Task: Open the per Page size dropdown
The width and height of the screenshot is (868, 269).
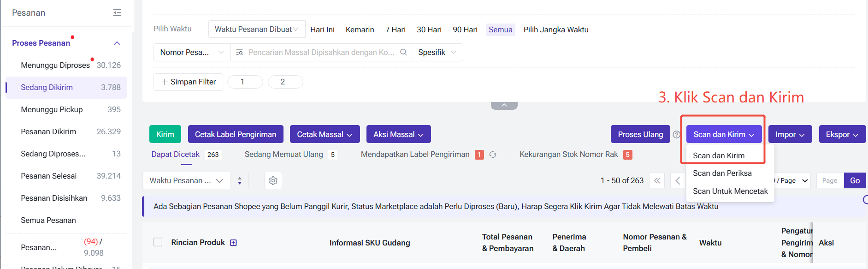Action: coord(791,180)
